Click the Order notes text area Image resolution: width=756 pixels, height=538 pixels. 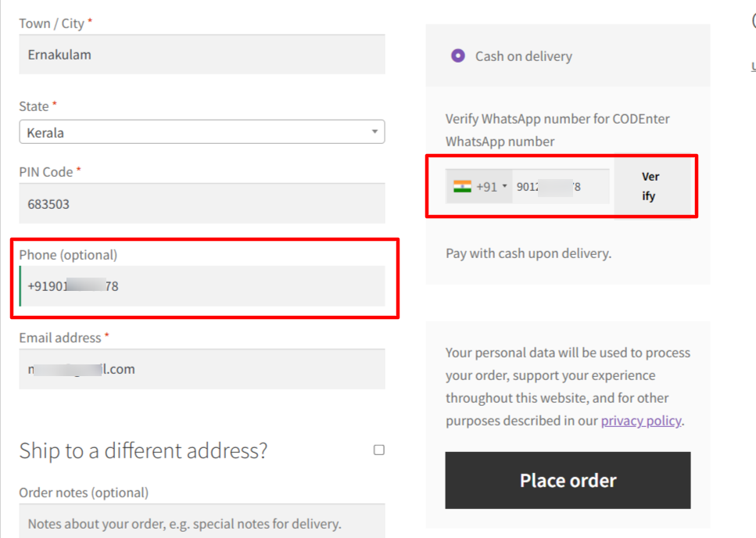[x=202, y=522]
